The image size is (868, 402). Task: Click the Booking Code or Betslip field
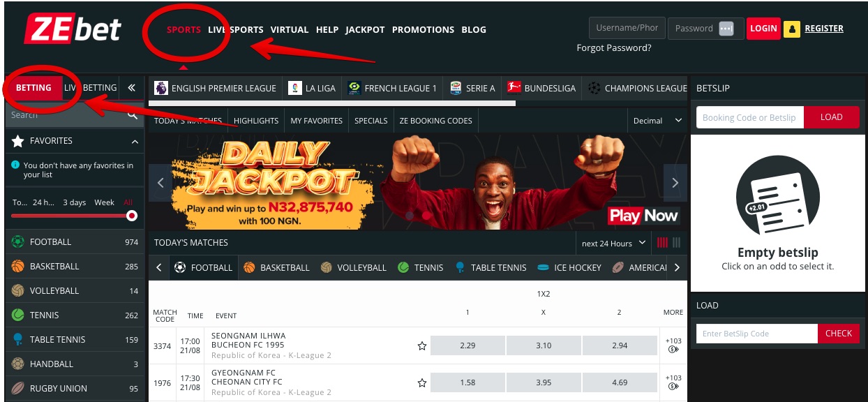point(750,117)
